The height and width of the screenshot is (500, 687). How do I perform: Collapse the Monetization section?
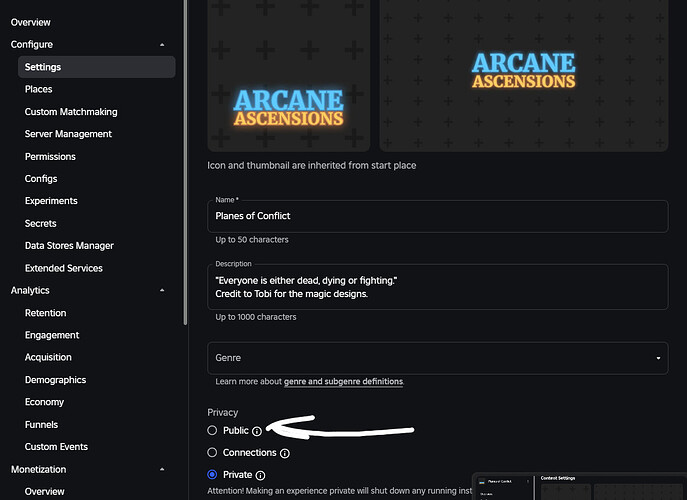pos(162,469)
